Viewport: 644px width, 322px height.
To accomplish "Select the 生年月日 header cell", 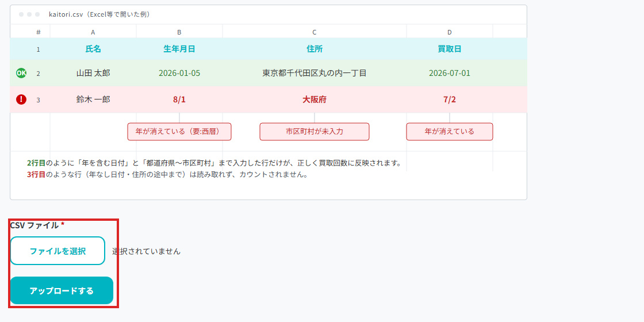I will pyautogui.click(x=179, y=49).
